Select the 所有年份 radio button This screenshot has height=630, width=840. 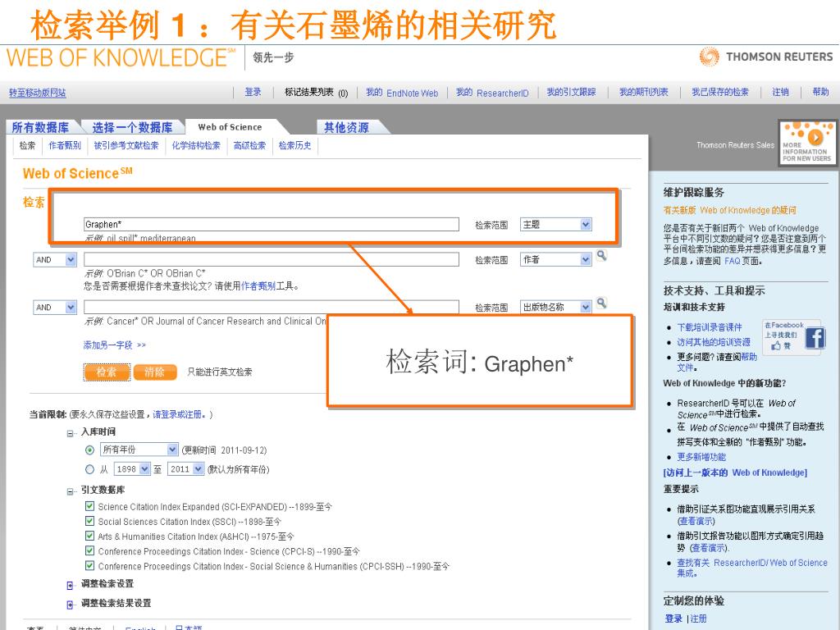point(90,450)
